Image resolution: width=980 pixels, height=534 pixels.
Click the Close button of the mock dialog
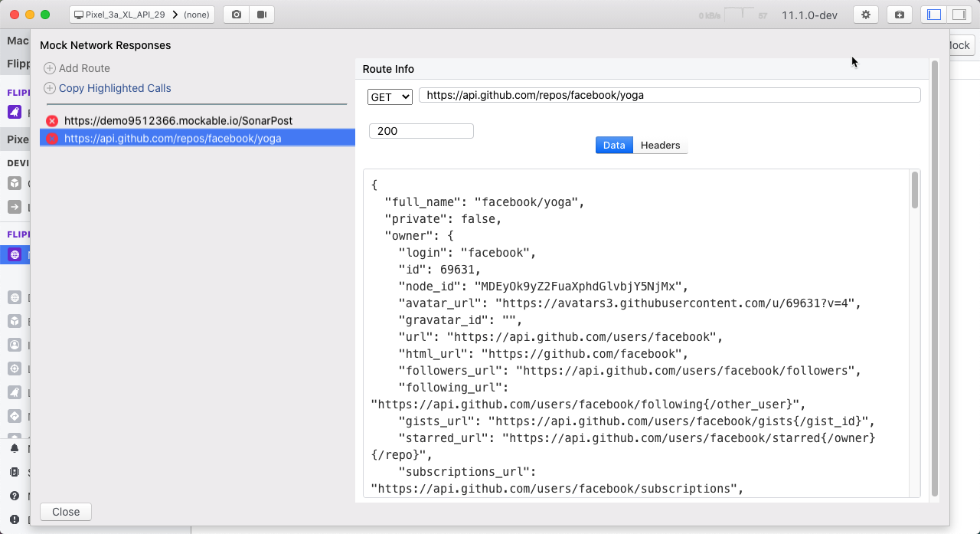(66, 512)
